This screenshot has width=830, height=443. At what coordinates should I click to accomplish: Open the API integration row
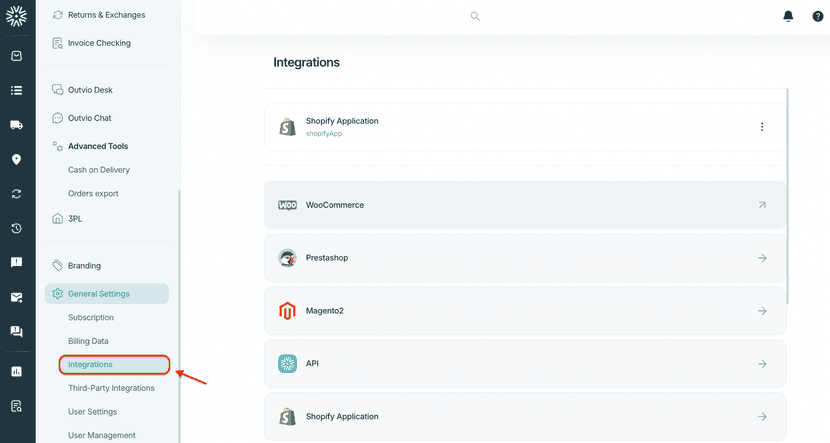[525, 364]
